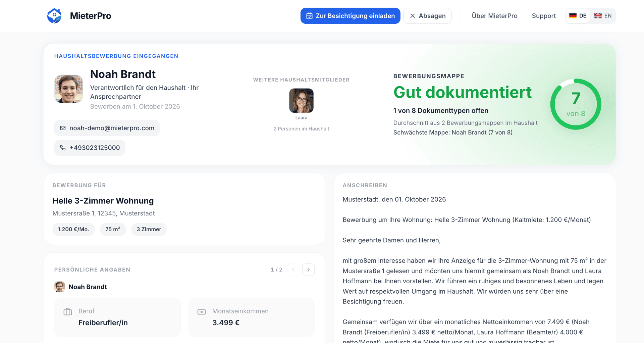
Task: Invite applicant via Zur Besichtigung einladen
Action: (351, 16)
